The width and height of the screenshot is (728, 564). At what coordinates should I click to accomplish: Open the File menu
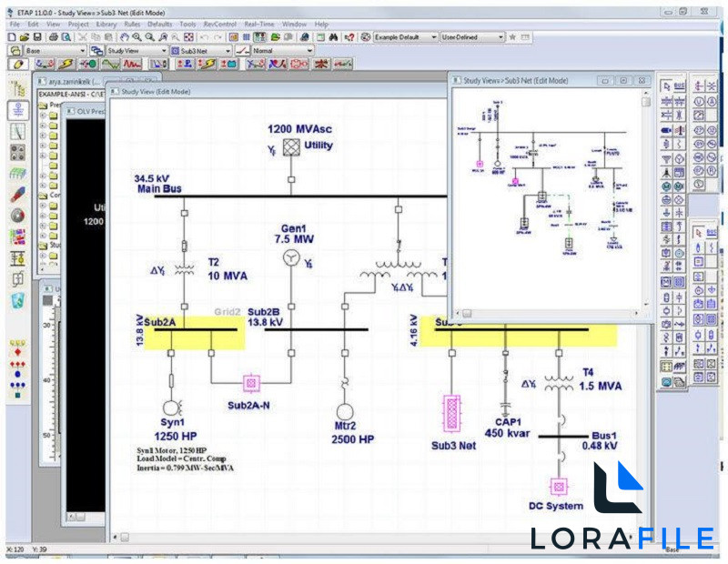point(15,24)
